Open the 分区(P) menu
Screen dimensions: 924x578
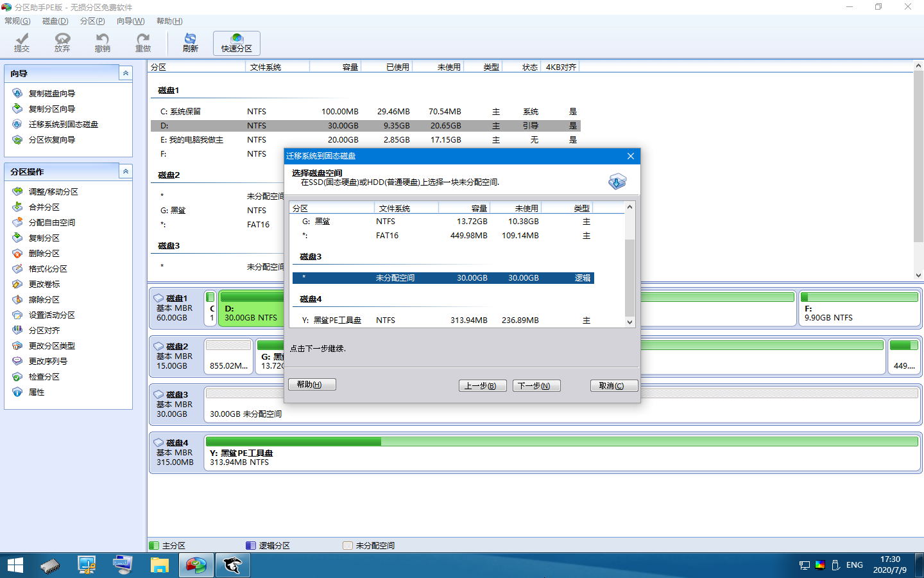92,21
